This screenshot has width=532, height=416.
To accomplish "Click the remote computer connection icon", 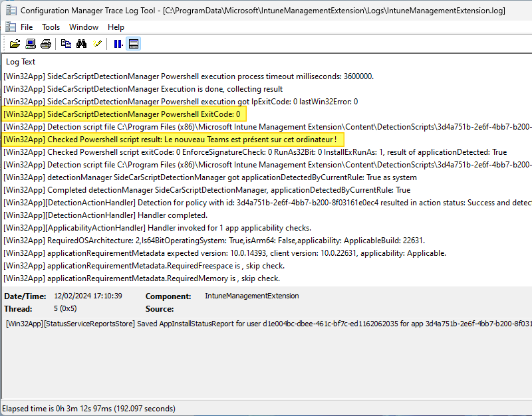I will (x=31, y=44).
